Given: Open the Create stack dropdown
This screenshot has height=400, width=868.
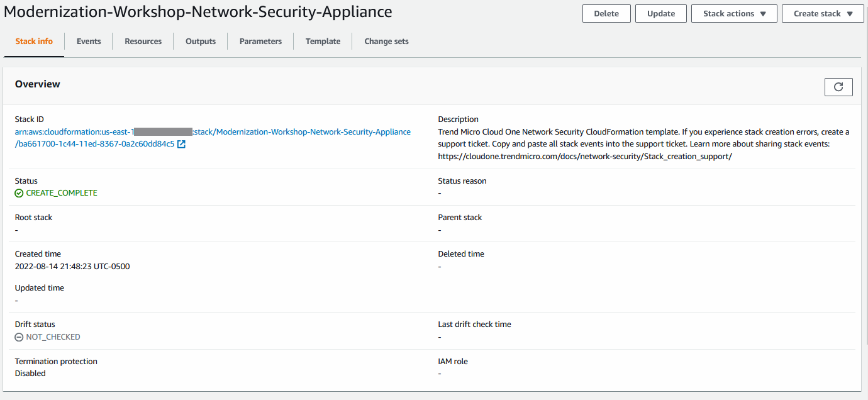Looking at the screenshot, I should tap(823, 13).
